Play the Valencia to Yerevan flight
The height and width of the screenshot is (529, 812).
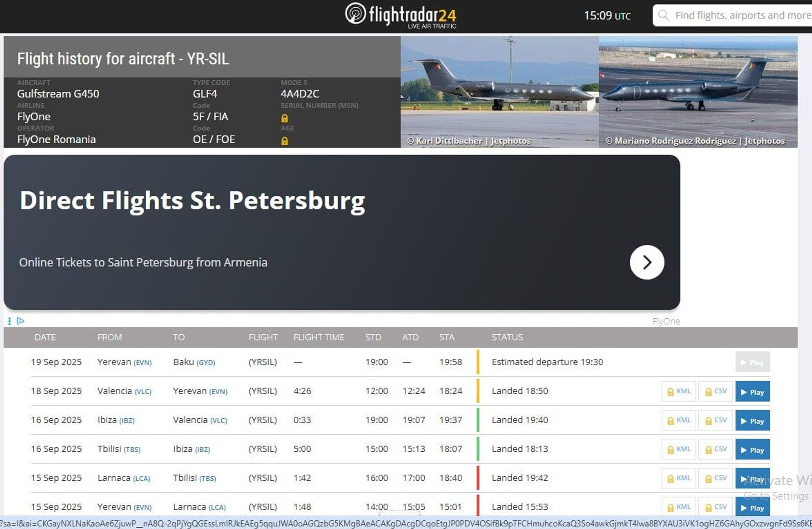[x=752, y=392]
